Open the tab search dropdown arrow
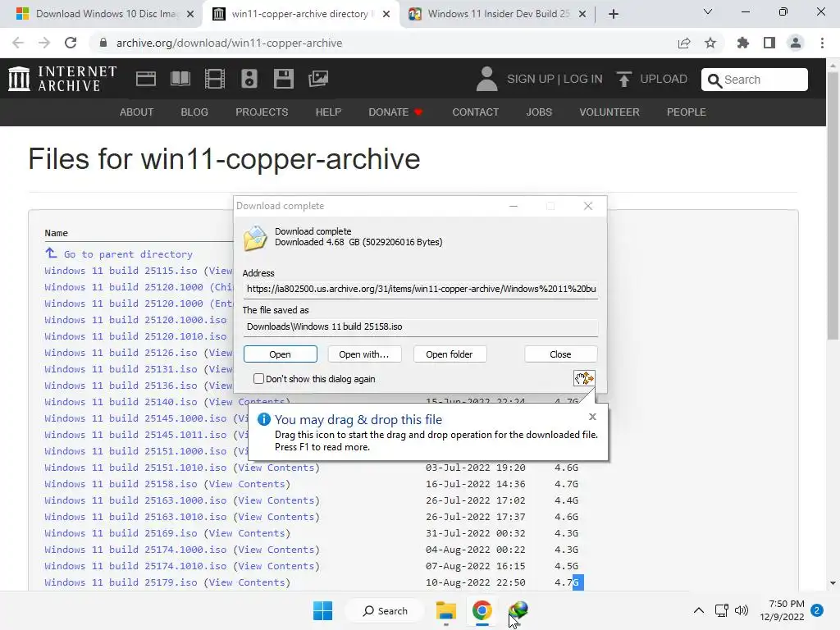The image size is (840, 630). pos(708,11)
